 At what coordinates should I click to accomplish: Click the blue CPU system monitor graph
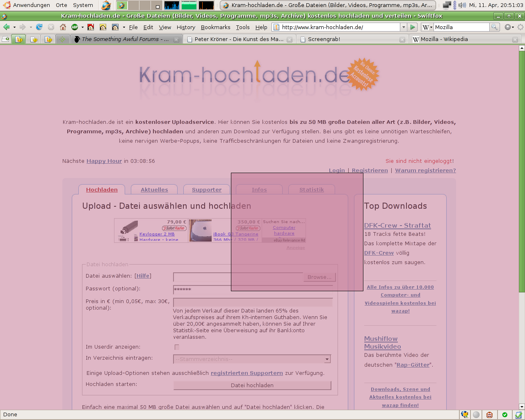click(171, 5)
